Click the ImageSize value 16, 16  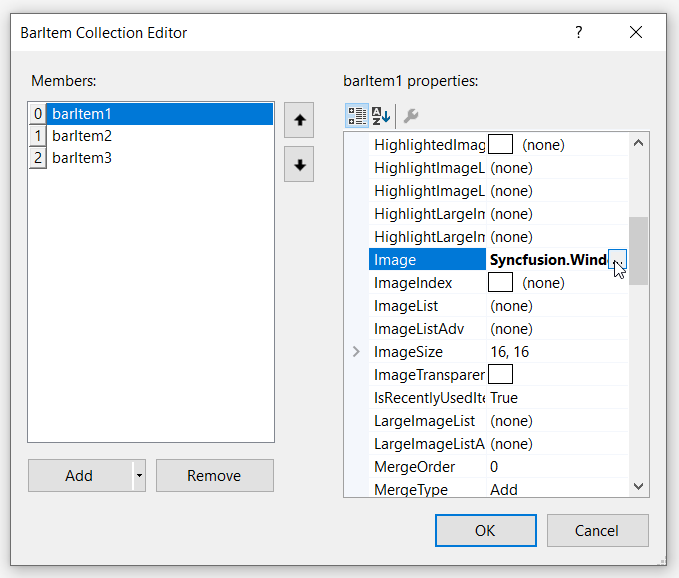pyautogui.click(x=509, y=352)
